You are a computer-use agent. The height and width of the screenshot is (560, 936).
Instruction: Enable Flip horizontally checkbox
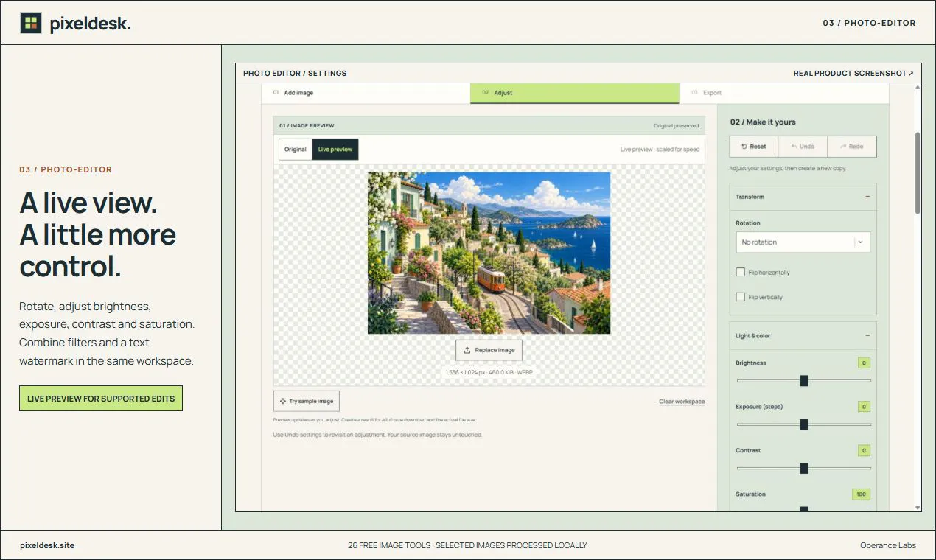[741, 272]
